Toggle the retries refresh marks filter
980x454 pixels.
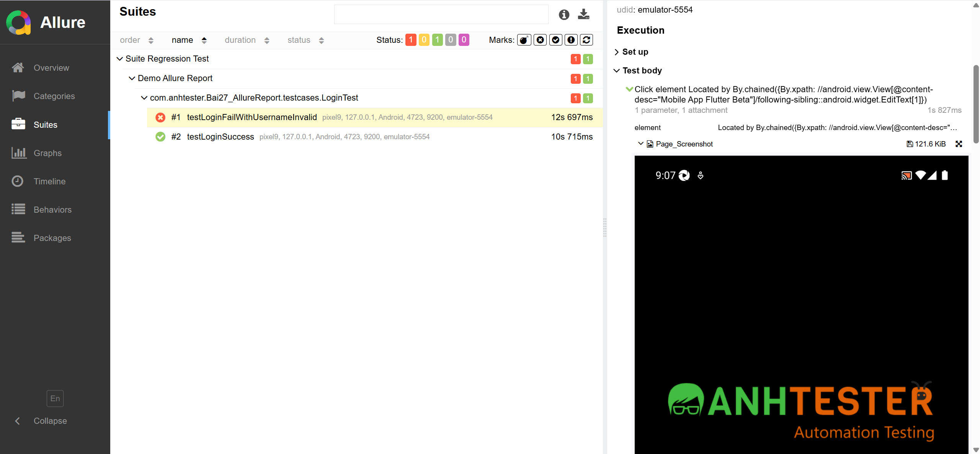[586, 40]
